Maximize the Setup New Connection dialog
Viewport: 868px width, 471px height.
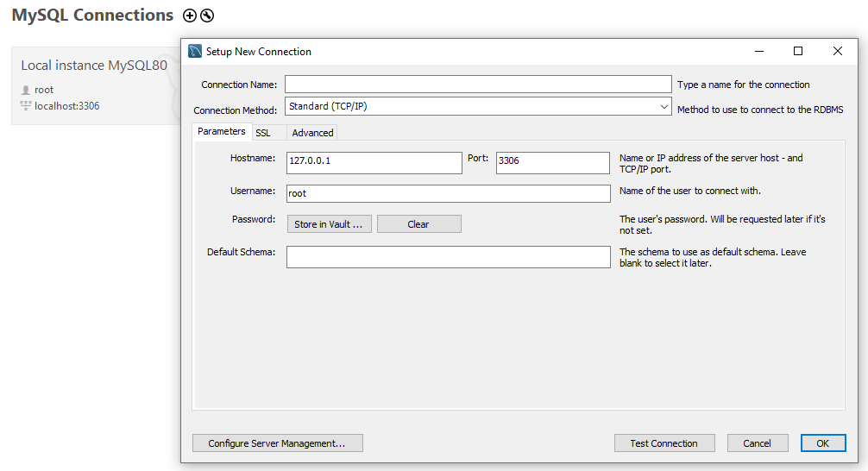pyautogui.click(x=798, y=52)
